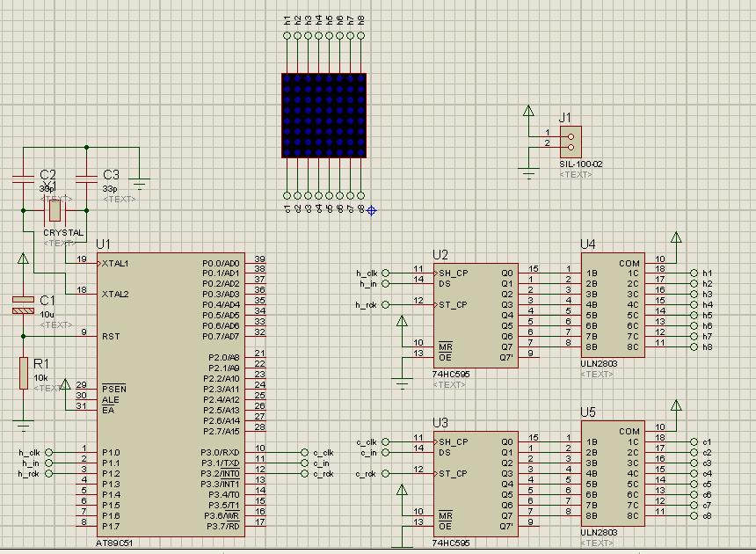Screen dimensions: 756x554
Task: Select the c1 output terminal of U5
Action: pyautogui.click(x=694, y=442)
